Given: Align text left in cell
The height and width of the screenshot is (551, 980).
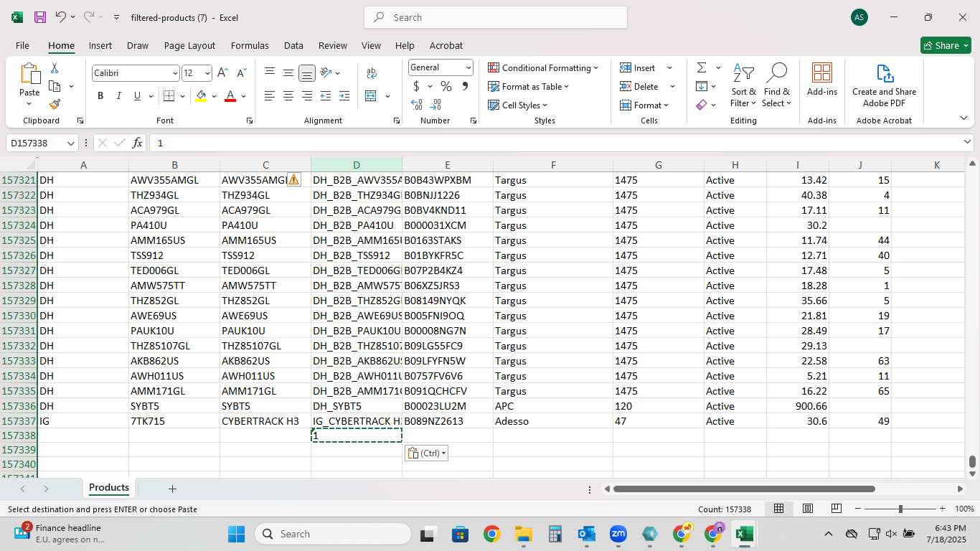Looking at the screenshot, I should click(x=270, y=96).
